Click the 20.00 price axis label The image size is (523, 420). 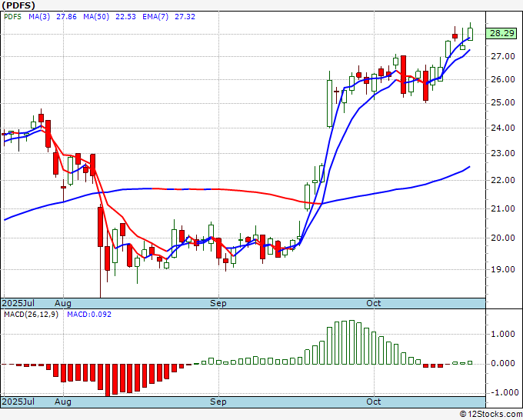coord(503,238)
